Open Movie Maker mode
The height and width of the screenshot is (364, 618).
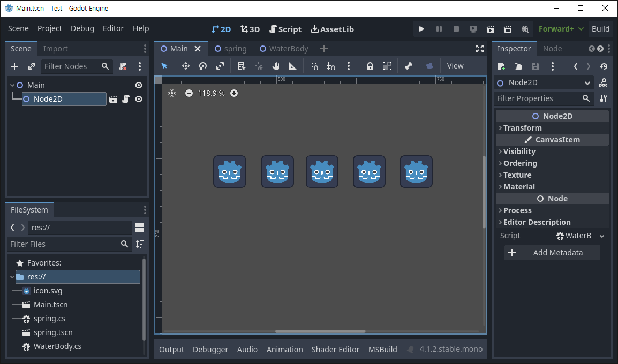pyautogui.click(x=525, y=29)
